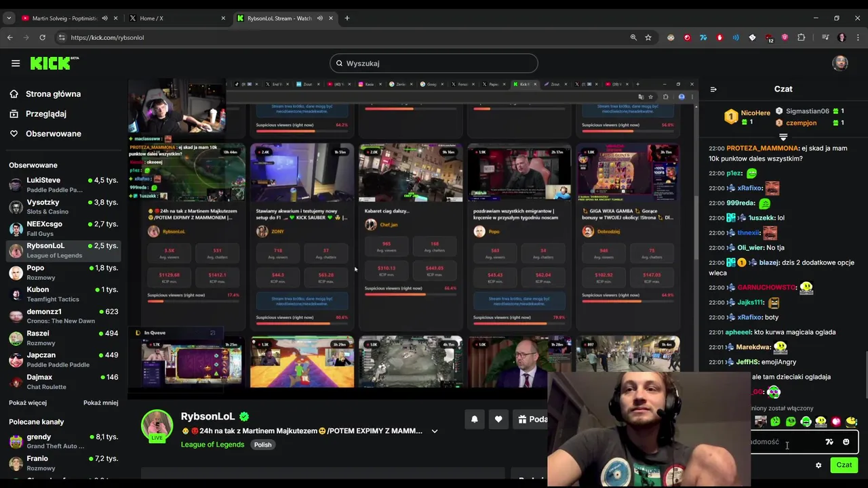Click the 7TV browser extension icon

(703, 37)
